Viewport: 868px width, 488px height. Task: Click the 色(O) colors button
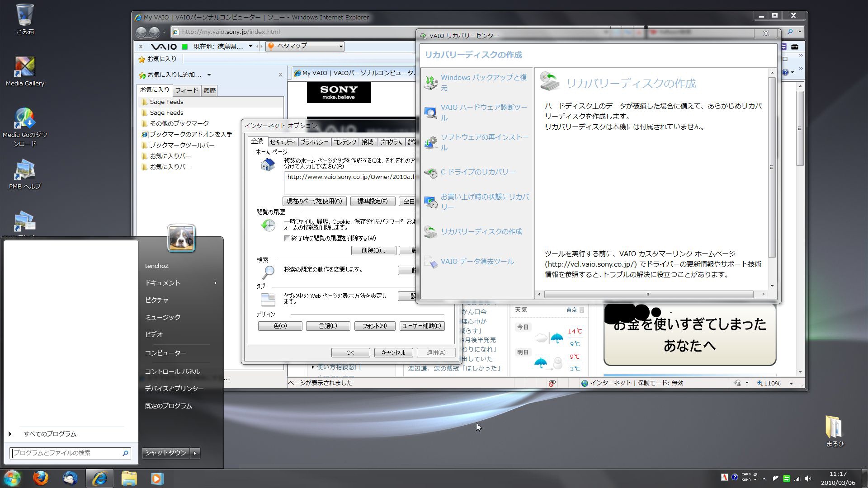pyautogui.click(x=280, y=326)
